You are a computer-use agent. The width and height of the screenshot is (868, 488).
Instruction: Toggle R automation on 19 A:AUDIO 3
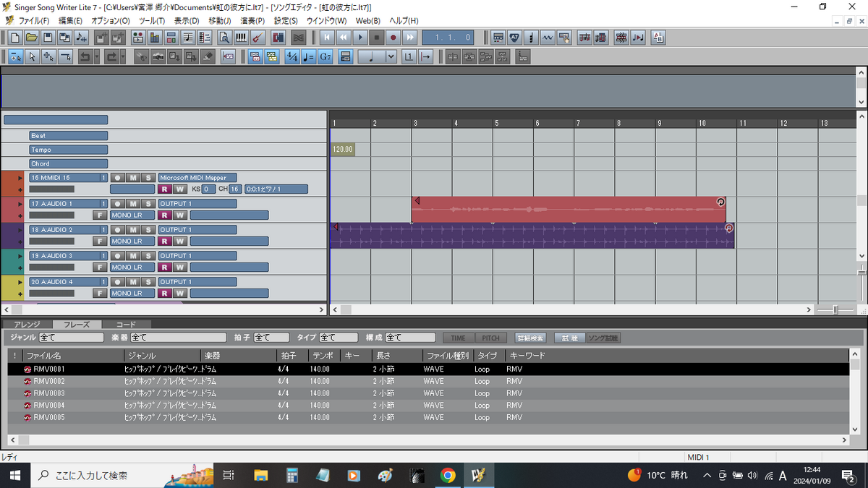pyautogui.click(x=163, y=267)
